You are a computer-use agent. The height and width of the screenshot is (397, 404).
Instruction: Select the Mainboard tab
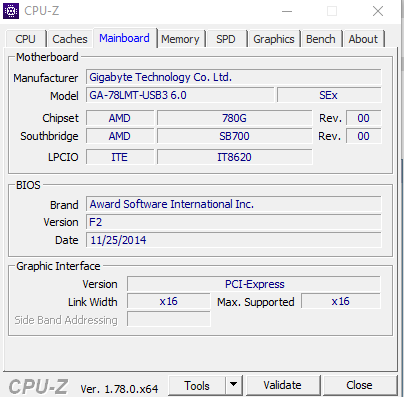coord(124,38)
